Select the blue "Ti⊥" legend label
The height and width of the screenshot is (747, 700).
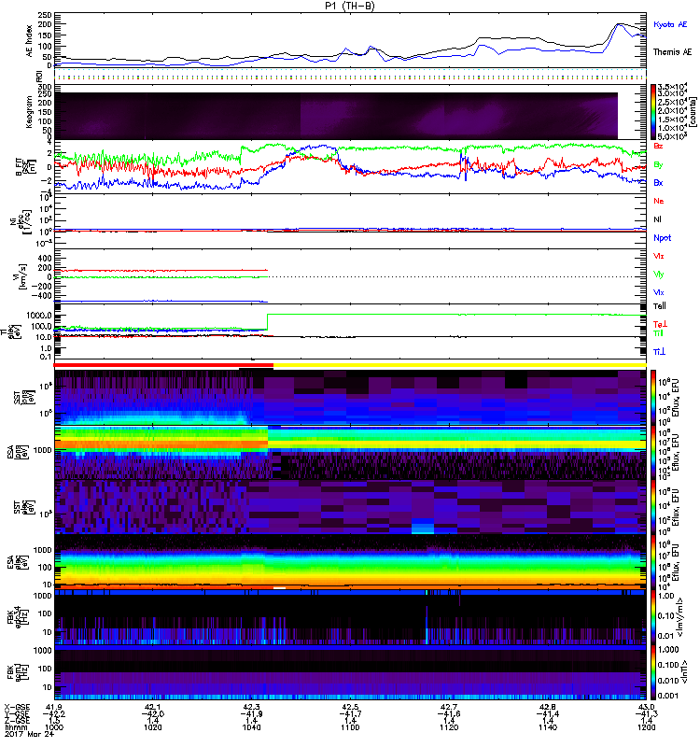coord(659,352)
